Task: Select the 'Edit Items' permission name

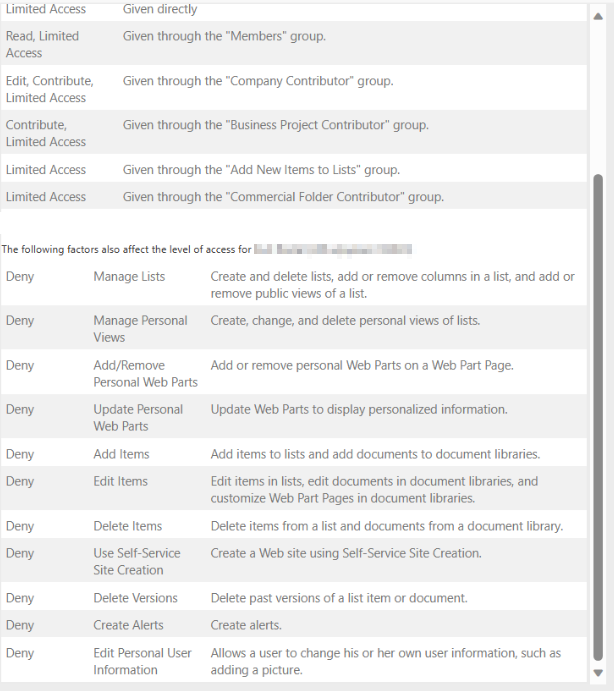Action: 120,481
